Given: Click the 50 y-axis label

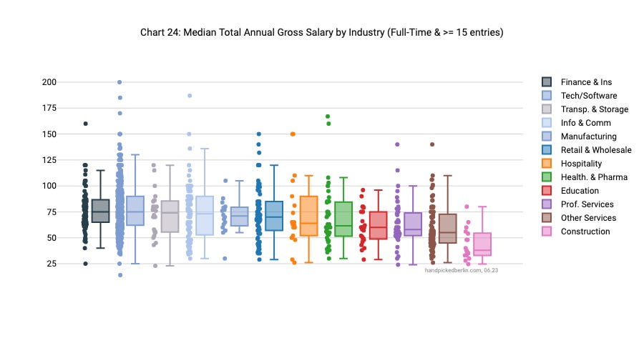Looking at the screenshot, I should click(x=52, y=237).
